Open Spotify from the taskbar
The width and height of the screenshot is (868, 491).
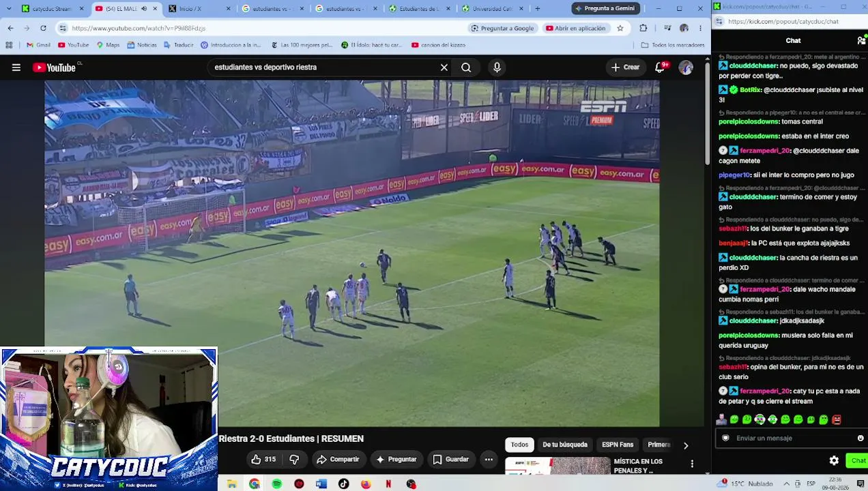pyautogui.click(x=276, y=483)
